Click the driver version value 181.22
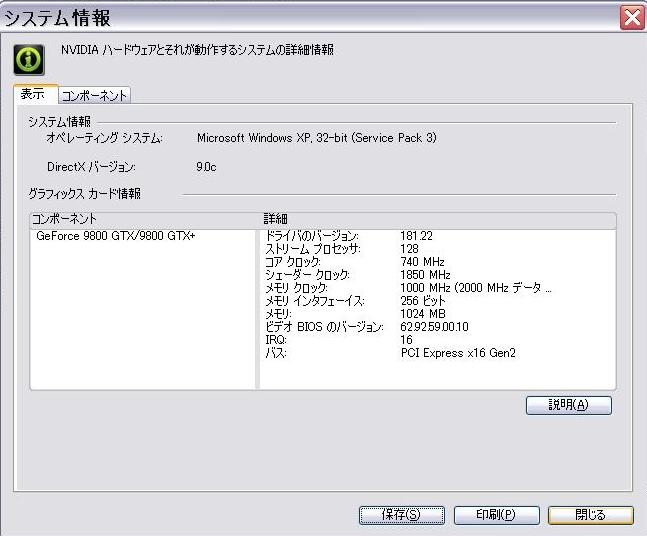The height and width of the screenshot is (536, 647). pos(416,236)
